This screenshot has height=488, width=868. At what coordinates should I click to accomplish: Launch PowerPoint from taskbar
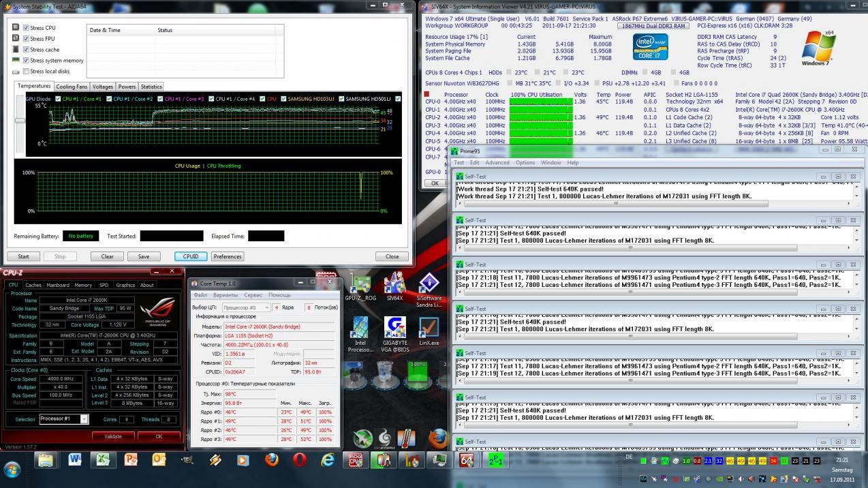pyautogui.click(x=131, y=461)
